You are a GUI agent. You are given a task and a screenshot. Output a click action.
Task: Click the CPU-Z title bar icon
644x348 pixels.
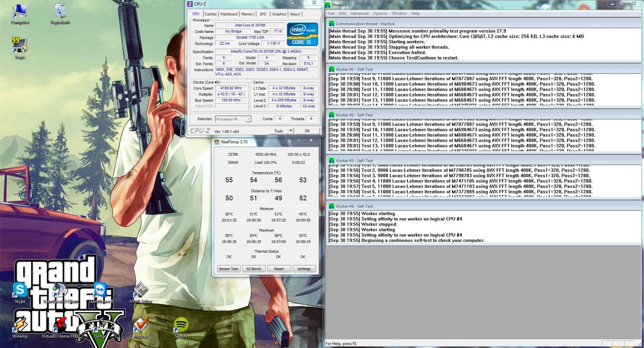click(190, 4)
